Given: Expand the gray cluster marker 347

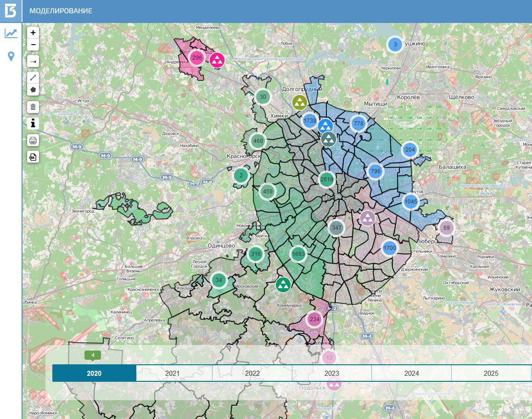Looking at the screenshot, I should (x=336, y=227).
